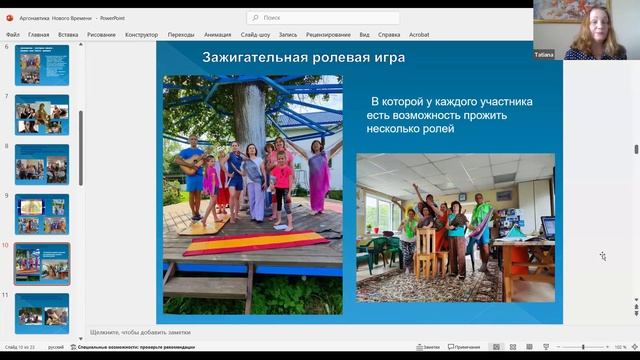The height and width of the screenshot is (360, 640).
Task: Open the Запись tab
Action: click(288, 35)
